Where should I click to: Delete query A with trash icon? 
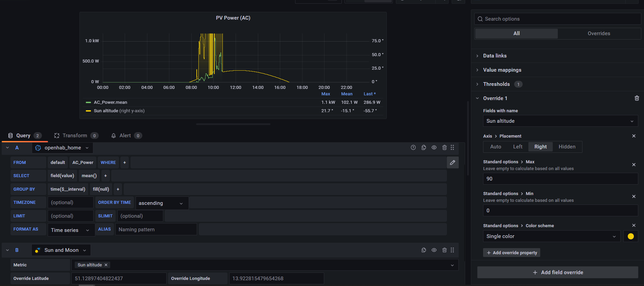click(444, 147)
